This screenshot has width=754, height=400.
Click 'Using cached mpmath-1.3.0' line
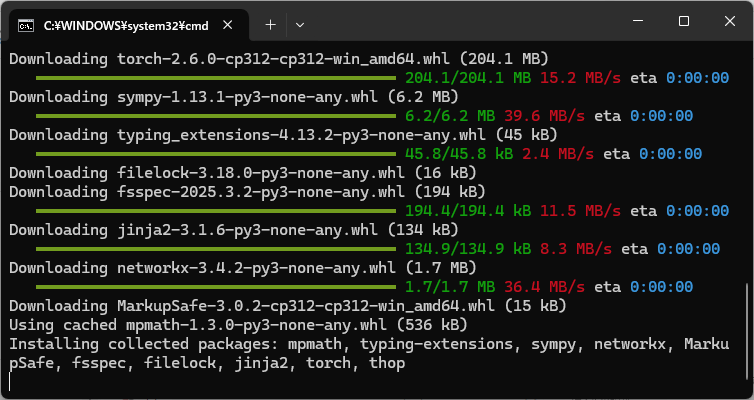[x=238, y=325]
